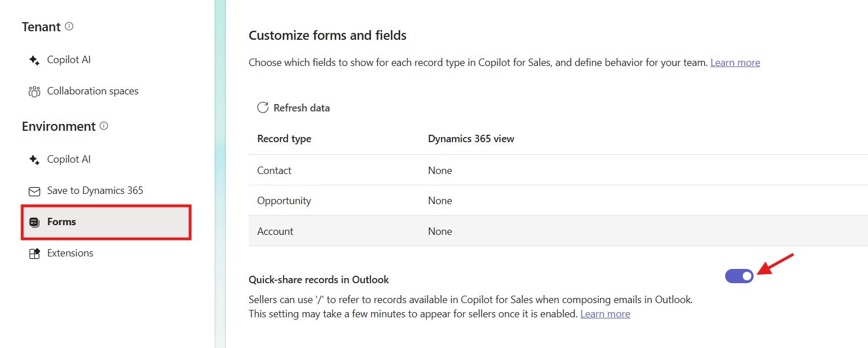Viewport: 868px width, 348px height.
Task: Disable Quick-share records in Outlook toggle
Action: point(739,276)
